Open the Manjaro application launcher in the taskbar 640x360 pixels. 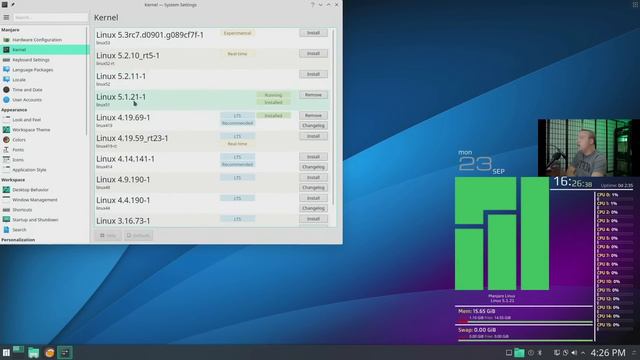[6, 353]
